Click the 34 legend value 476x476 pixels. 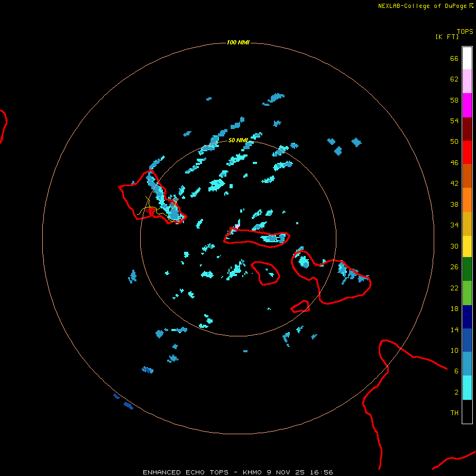click(454, 225)
